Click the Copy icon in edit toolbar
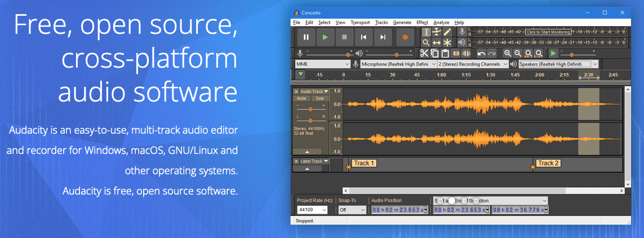 (x=434, y=53)
